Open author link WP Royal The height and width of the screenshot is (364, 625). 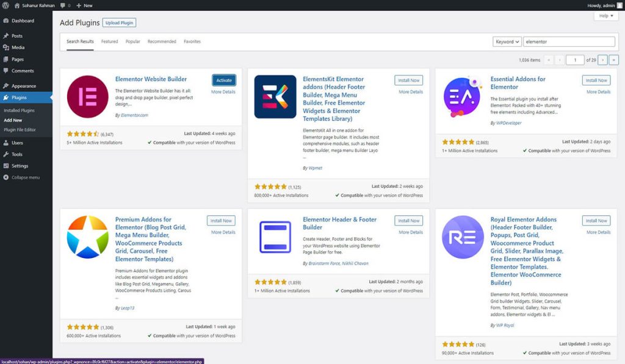[505, 326]
